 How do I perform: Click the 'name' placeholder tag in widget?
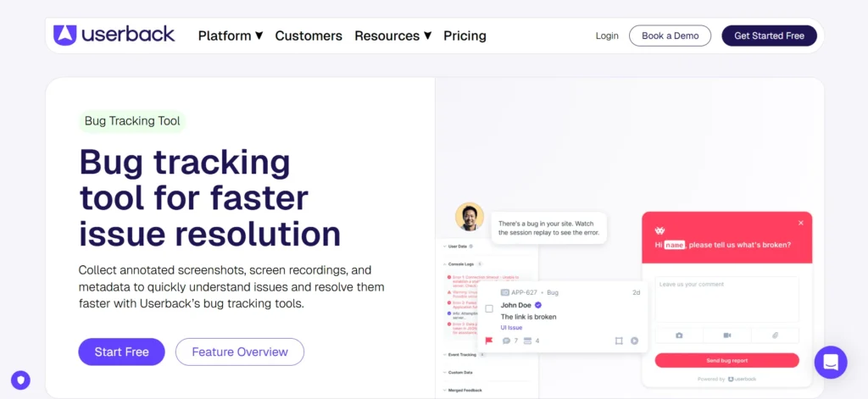(x=674, y=245)
